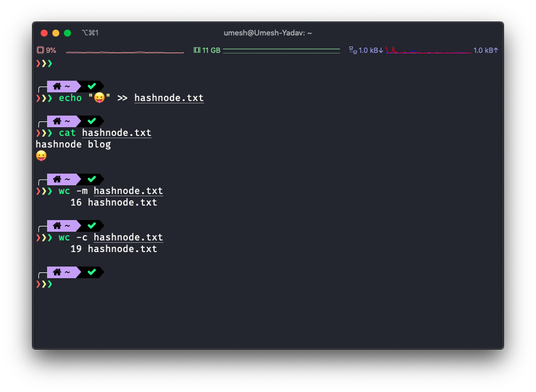Click the home icon above the echo command

(57, 87)
